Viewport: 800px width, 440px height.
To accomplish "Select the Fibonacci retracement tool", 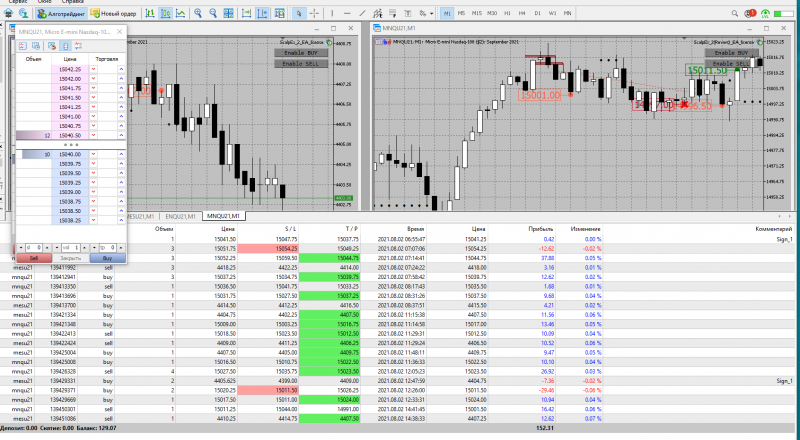I will coord(392,13).
